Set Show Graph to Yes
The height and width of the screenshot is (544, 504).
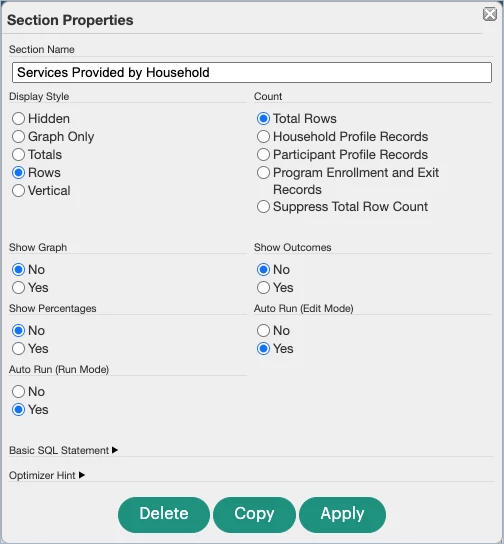coord(18,288)
